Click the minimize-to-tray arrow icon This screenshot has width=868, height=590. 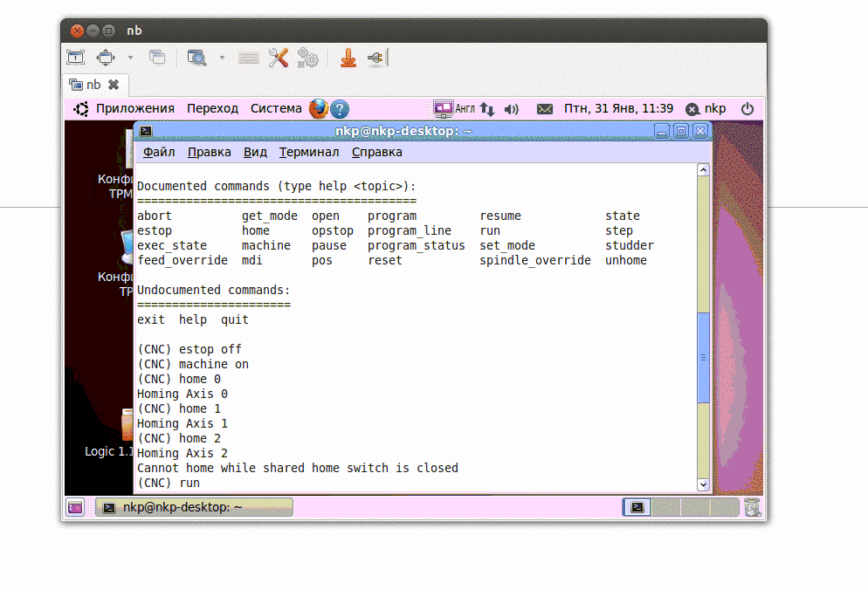click(x=348, y=58)
